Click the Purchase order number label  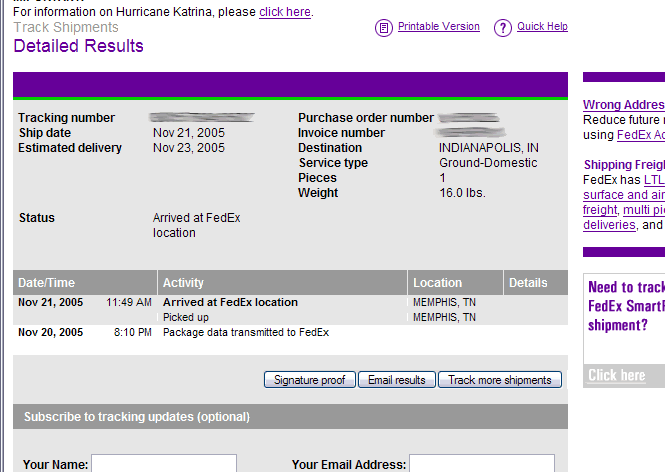(366, 117)
